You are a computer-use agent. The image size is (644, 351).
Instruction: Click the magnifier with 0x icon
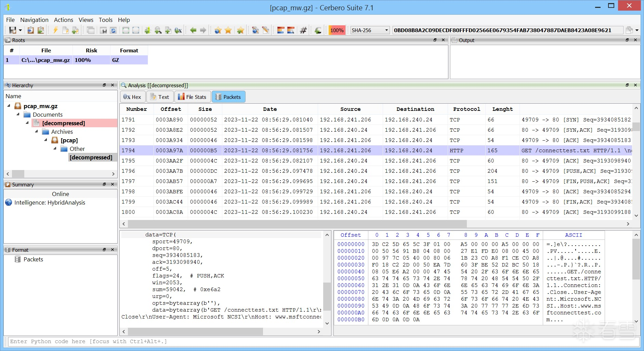(x=178, y=30)
